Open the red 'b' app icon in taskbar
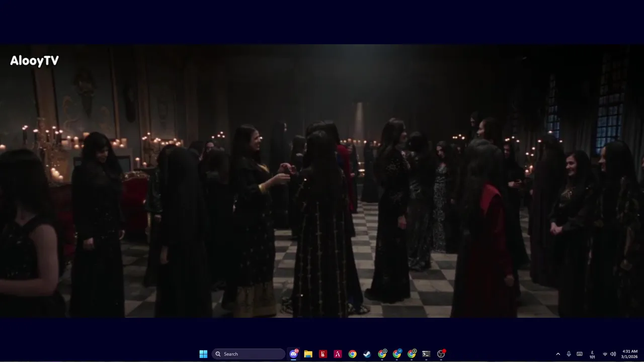Viewport: 644px width, 362px height. coord(323,354)
